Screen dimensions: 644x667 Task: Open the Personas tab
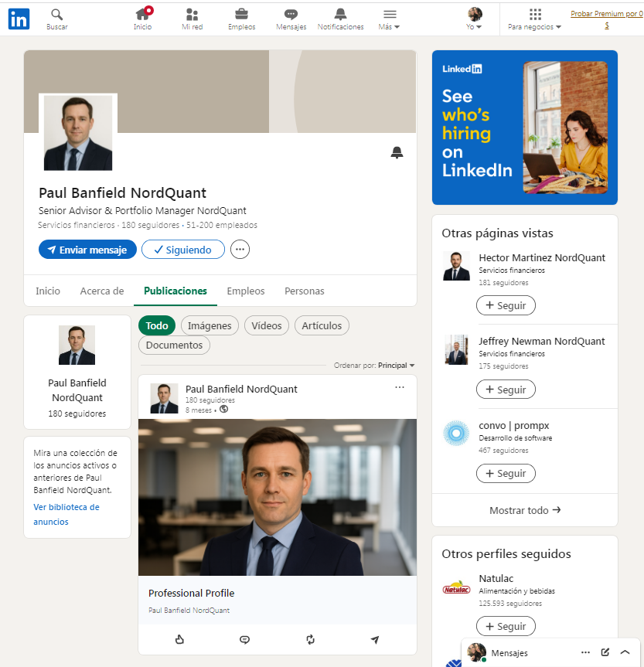point(305,291)
